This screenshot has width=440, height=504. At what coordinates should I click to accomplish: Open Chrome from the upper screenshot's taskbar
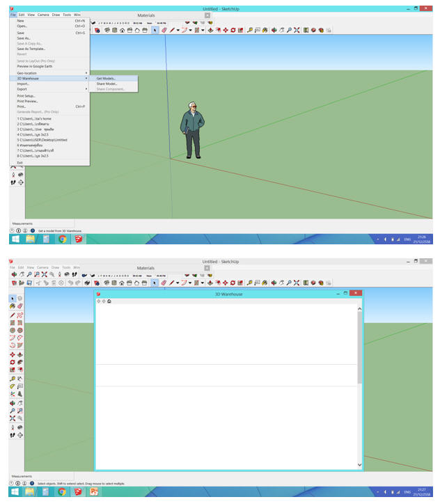tap(63, 239)
